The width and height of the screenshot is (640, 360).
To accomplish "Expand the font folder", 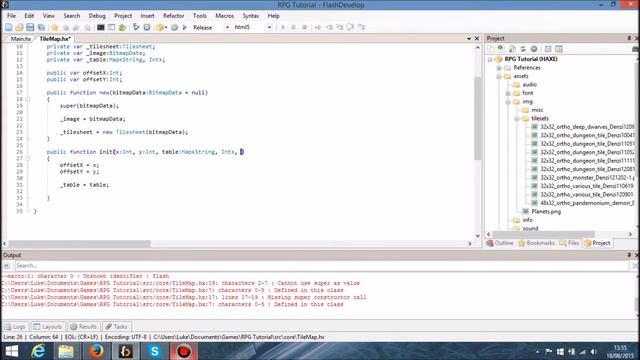I will pos(508,93).
